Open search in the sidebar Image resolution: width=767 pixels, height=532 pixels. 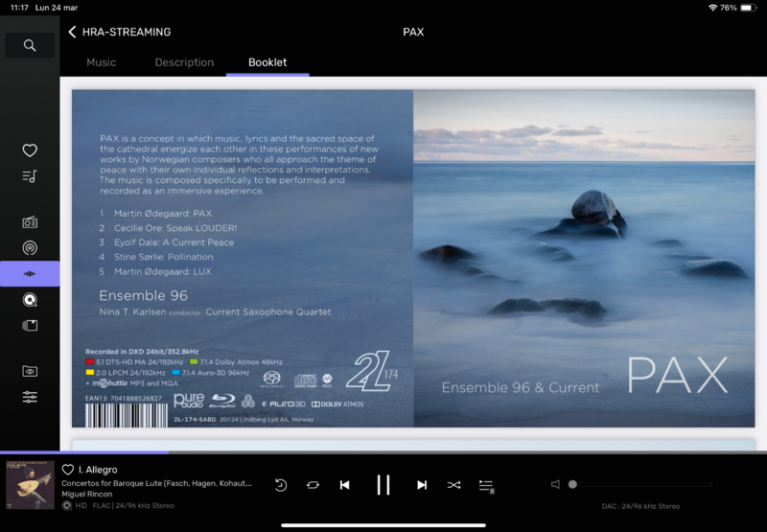tap(30, 45)
